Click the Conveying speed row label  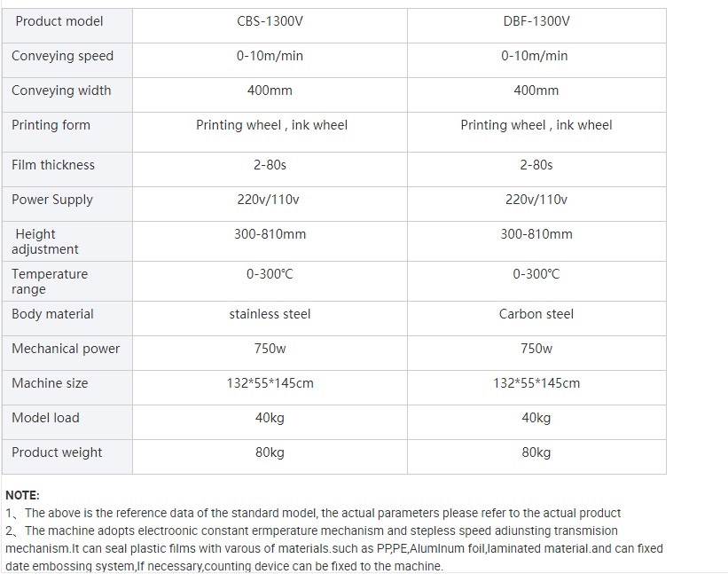(x=62, y=56)
